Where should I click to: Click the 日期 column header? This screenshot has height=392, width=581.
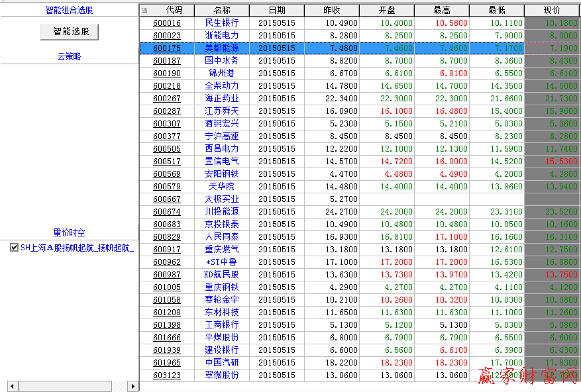pos(277,10)
